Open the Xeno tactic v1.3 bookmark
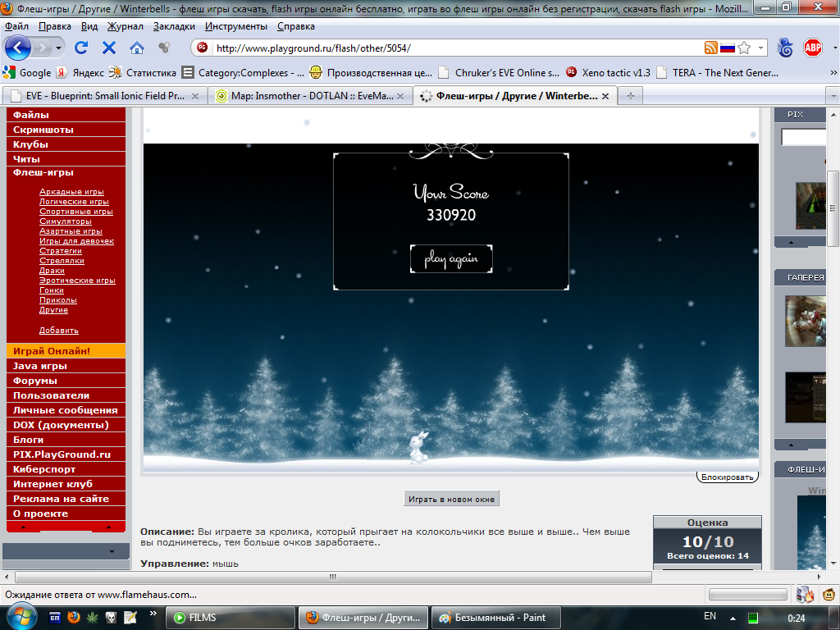 point(608,72)
